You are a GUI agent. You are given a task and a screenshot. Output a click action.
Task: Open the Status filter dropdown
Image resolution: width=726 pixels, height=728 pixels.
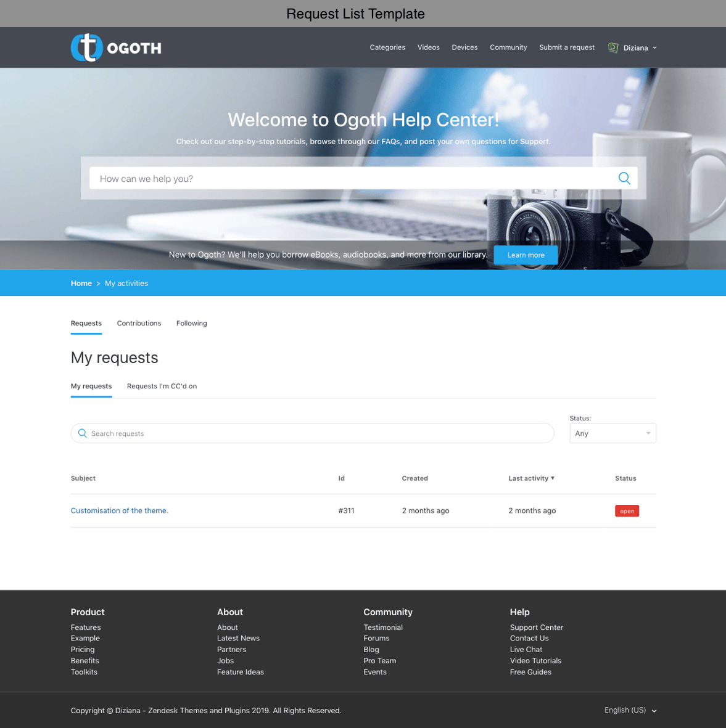(612, 433)
